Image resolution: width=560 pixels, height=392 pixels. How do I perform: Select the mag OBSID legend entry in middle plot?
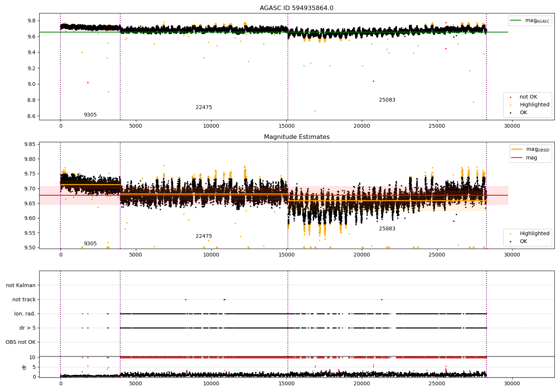530,149
